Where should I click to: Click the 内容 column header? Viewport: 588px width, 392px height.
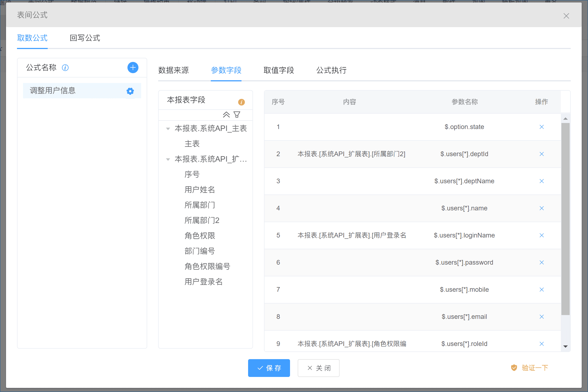pyautogui.click(x=350, y=102)
